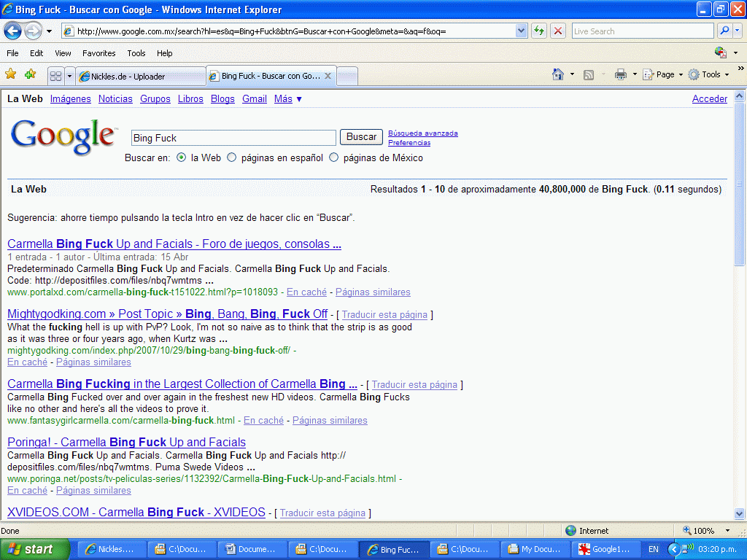Select the 'páginas de México' radio button
This screenshot has height=560, width=747.
334,157
